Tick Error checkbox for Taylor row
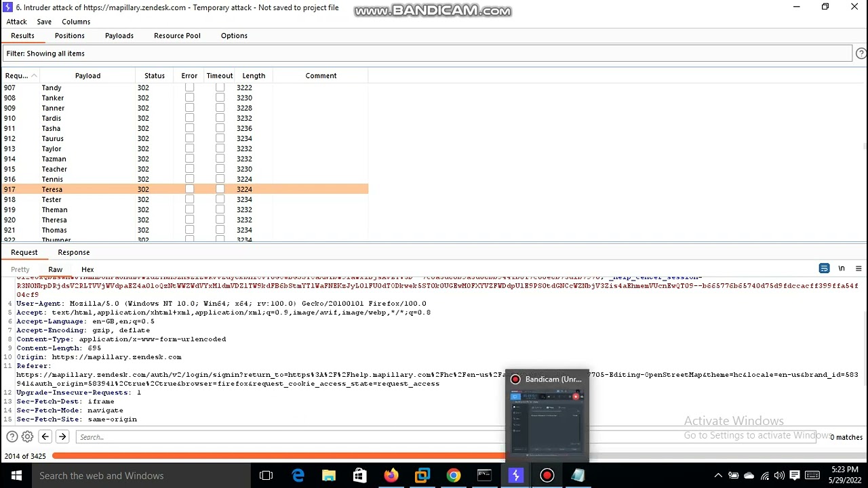Screen dimensions: 868x488 (x=189, y=148)
